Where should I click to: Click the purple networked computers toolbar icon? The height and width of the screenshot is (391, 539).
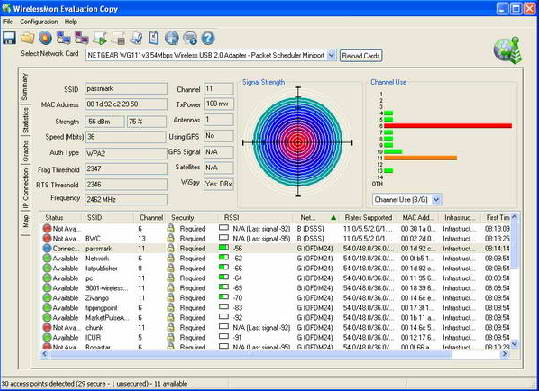click(82, 37)
